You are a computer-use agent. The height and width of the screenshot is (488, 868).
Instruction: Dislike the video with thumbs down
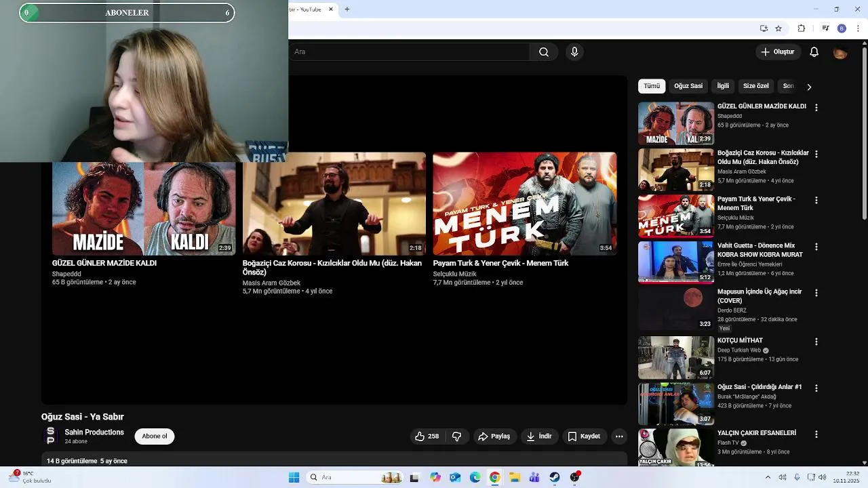(x=457, y=436)
